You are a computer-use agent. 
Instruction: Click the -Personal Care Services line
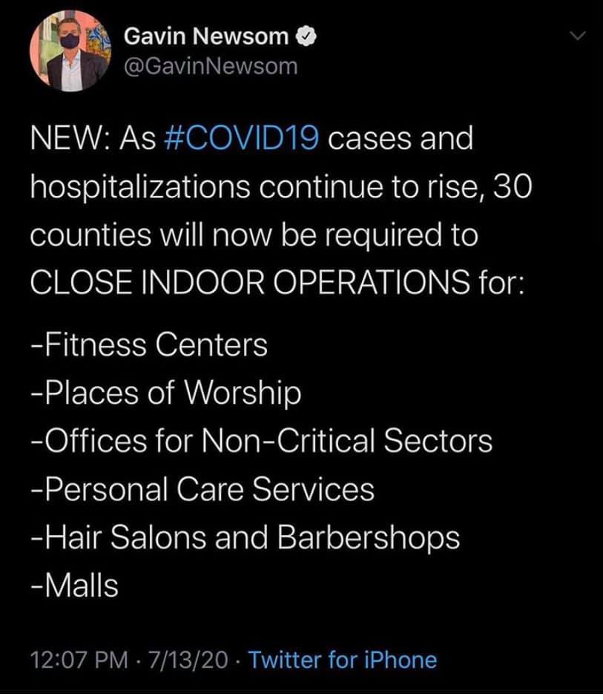click(202, 489)
